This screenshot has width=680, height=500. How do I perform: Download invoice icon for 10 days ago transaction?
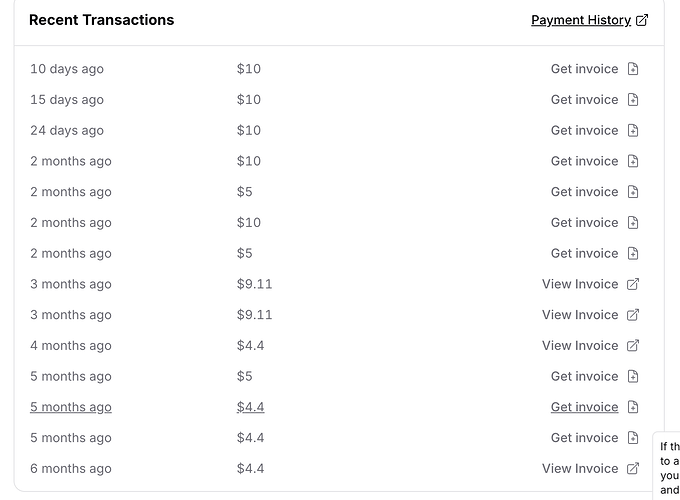click(x=633, y=69)
